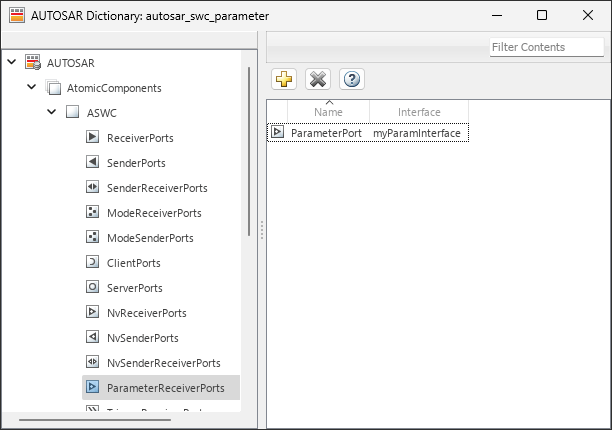
Task: Click the SenderPorts icon in tree
Action: [92, 162]
